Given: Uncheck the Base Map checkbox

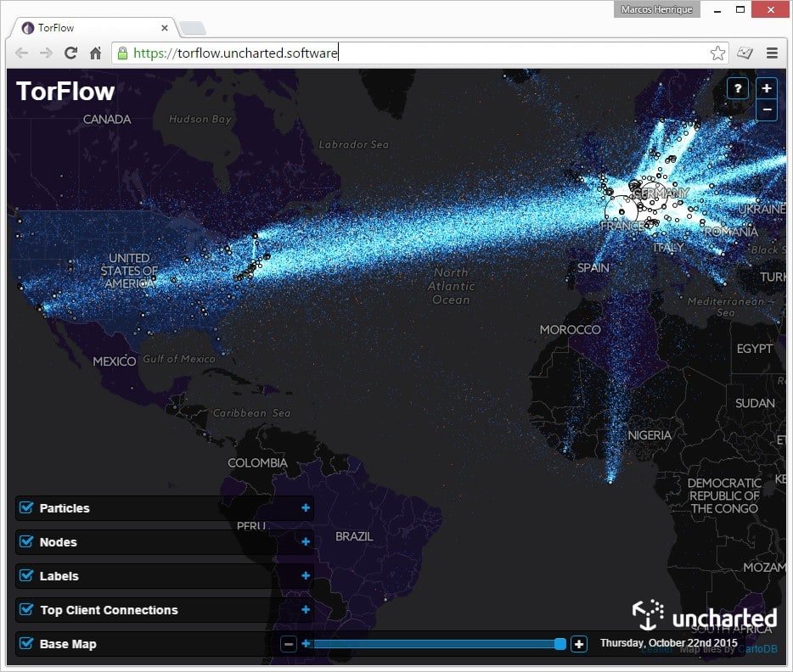Looking at the screenshot, I should (26, 643).
